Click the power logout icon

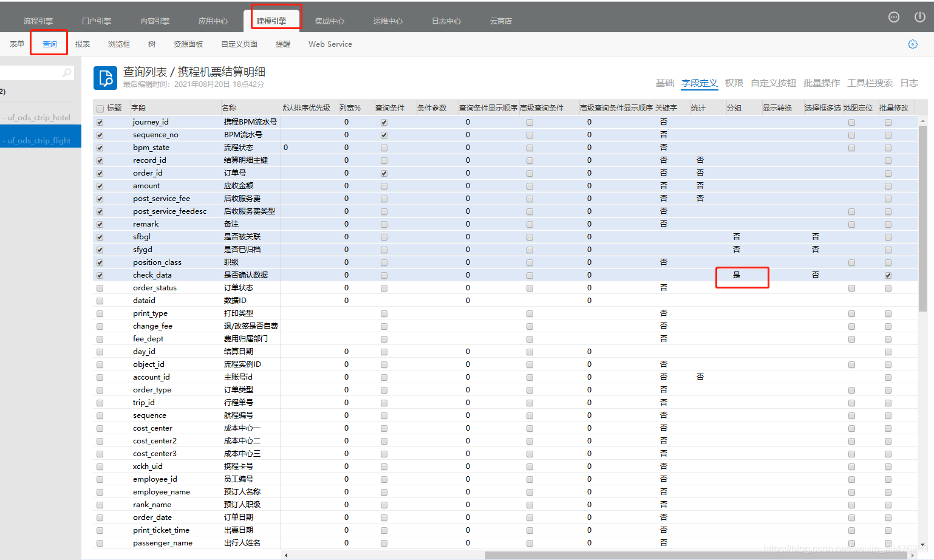click(x=920, y=17)
